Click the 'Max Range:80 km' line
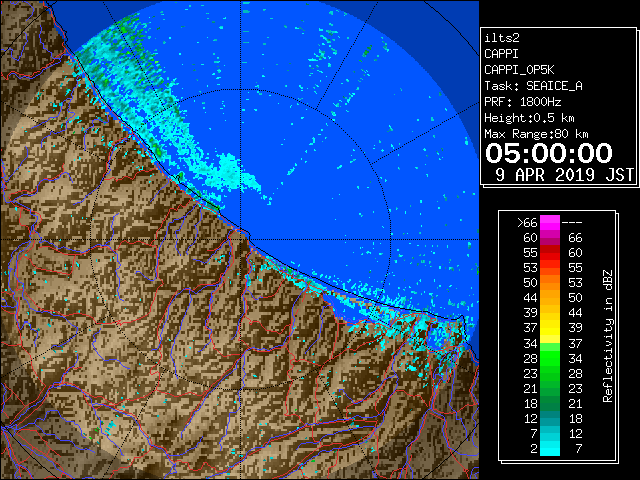This screenshot has height=480, width=640. 536,134
